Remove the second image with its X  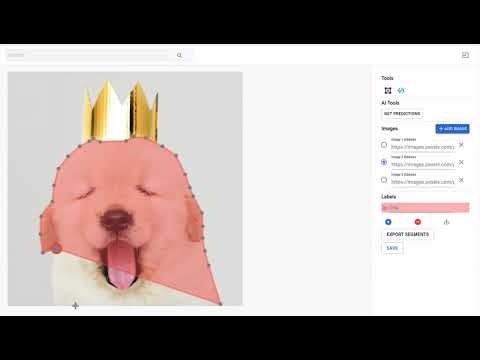pos(461,162)
